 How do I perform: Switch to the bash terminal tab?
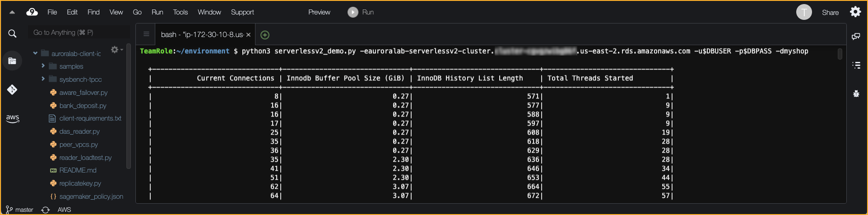(x=202, y=35)
